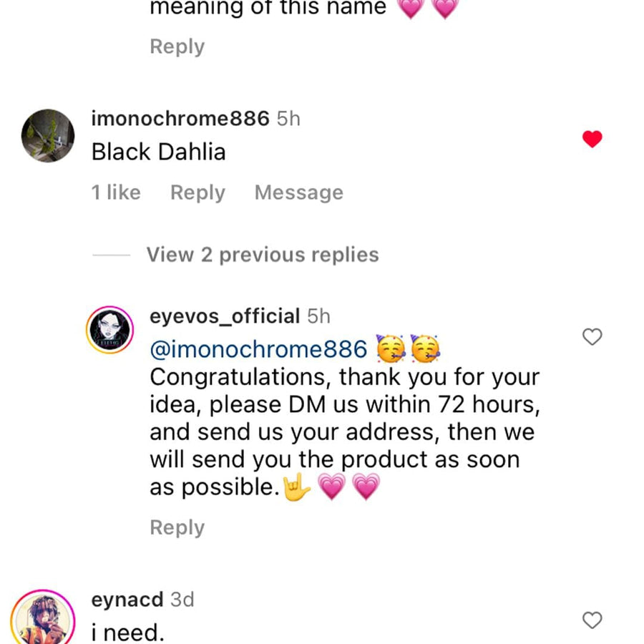Expand View 2 previous replies
Image resolution: width=644 pixels, height=644 pixels.
263,255
